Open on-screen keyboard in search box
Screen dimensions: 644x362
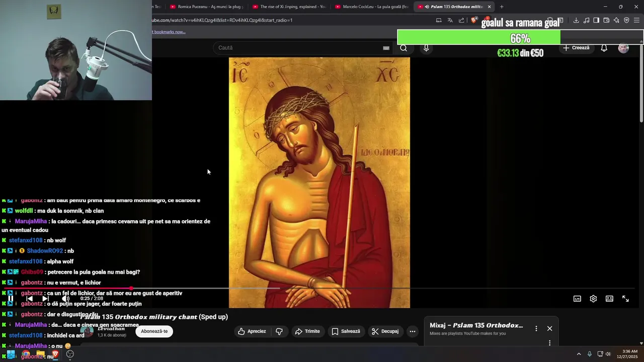pos(386,48)
